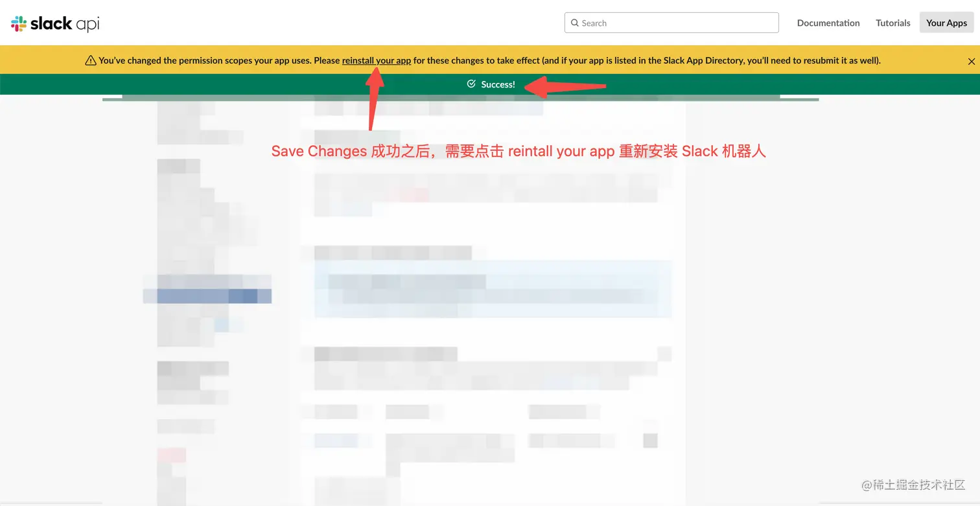Click the warning triangle icon in banner

[91, 60]
